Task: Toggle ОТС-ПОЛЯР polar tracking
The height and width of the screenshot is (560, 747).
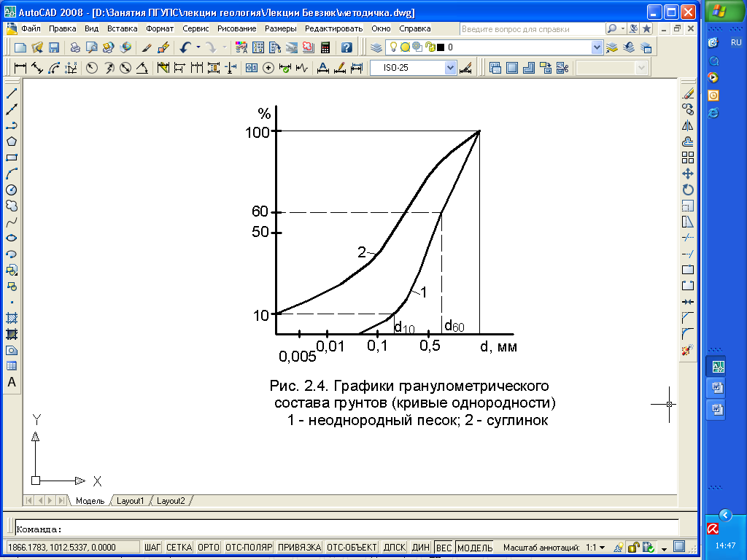Action: point(249,548)
